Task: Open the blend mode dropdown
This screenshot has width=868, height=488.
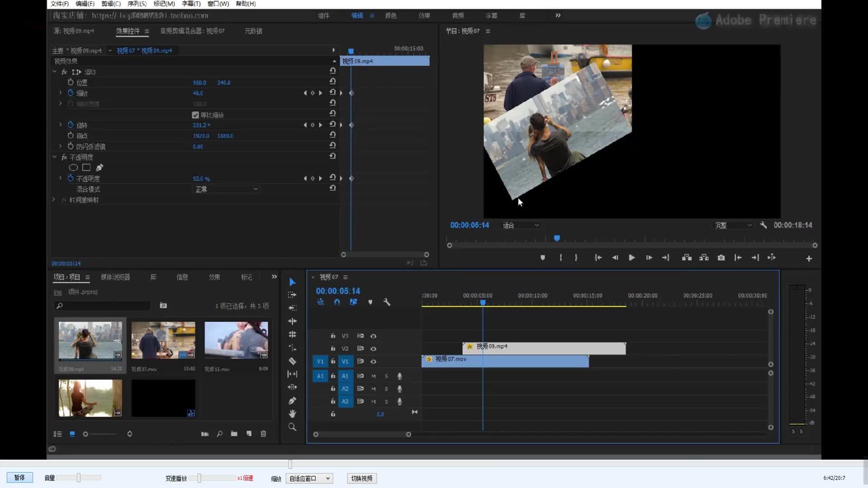Action: 226,189
